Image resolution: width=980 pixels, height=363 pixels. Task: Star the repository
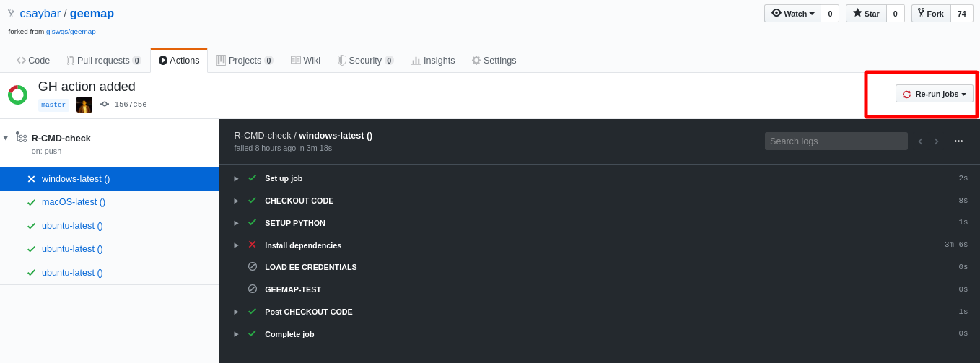point(866,14)
